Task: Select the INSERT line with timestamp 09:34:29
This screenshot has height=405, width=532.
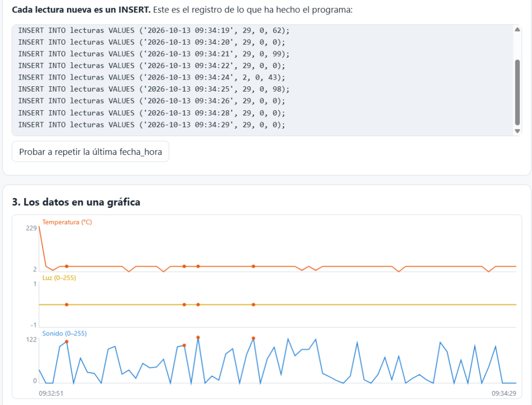Action: 152,125
